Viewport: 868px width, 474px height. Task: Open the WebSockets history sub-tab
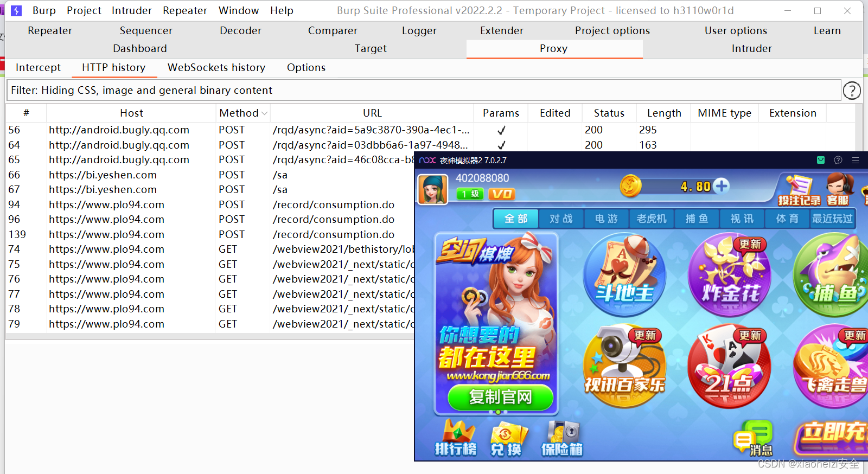pos(216,68)
